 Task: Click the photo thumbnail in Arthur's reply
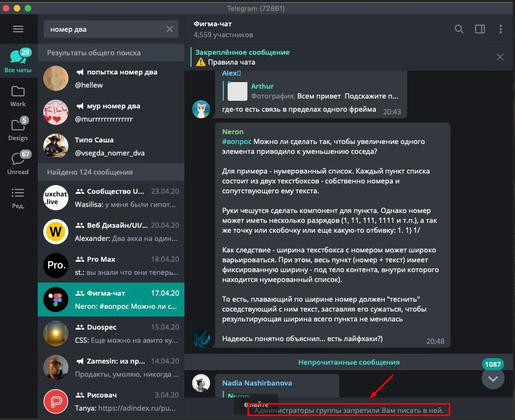click(x=237, y=91)
